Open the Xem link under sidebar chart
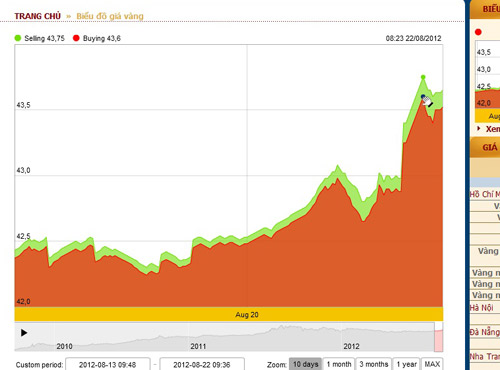Screen dimensions: 500x370 pyautogui.click(x=493, y=129)
